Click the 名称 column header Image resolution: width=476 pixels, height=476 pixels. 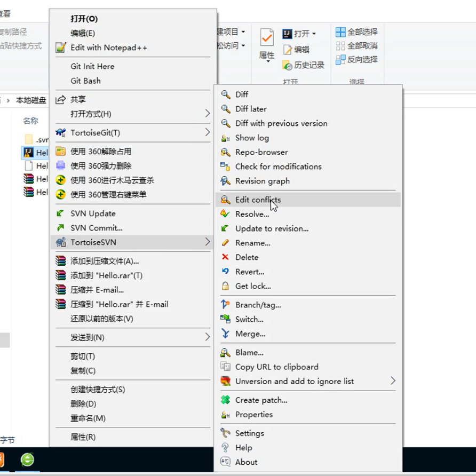coord(30,121)
